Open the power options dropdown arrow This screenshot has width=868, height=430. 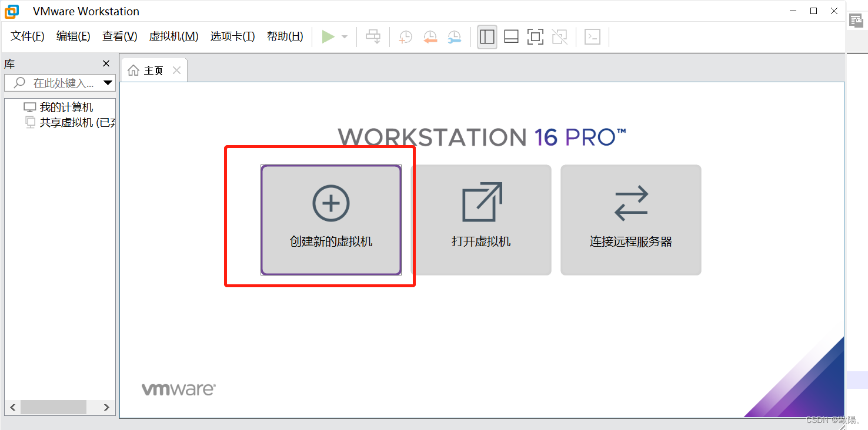pyautogui.click(x=345, y=37)
